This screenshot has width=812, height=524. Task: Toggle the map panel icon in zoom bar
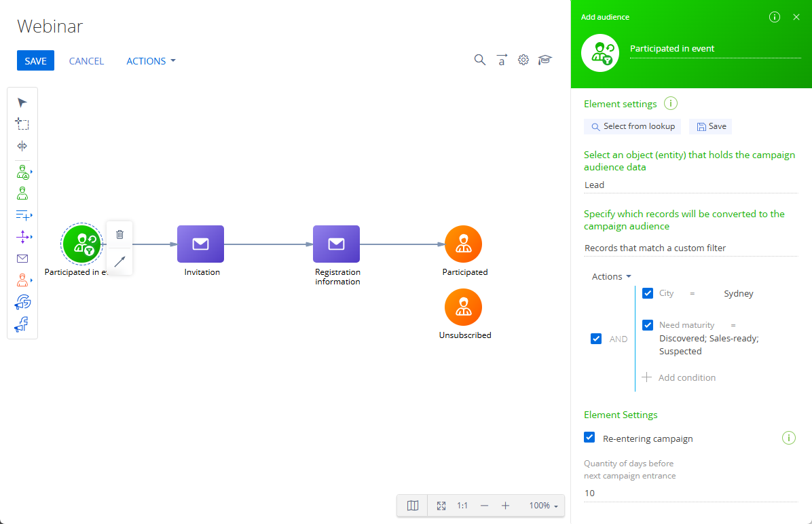tap(413, 506)
